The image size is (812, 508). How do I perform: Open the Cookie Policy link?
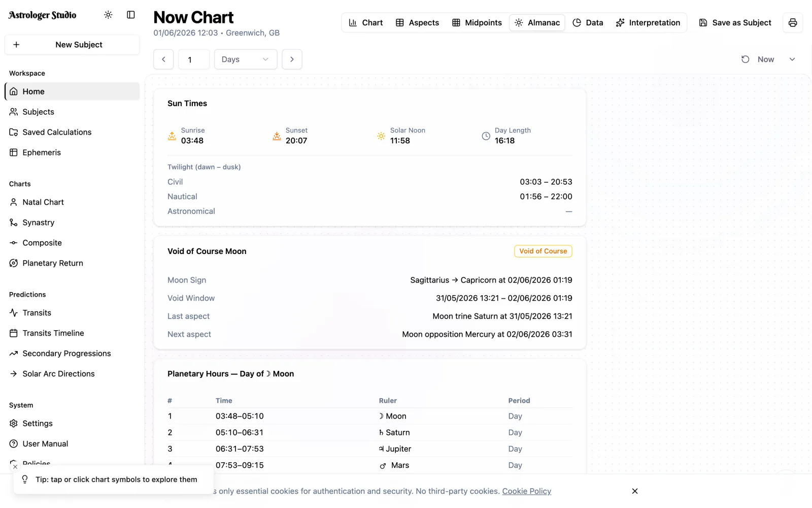[x=527, y=491]
